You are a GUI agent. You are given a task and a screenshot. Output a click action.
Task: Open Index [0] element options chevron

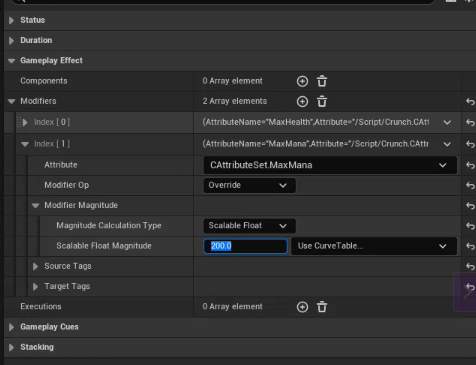(447, 123)
